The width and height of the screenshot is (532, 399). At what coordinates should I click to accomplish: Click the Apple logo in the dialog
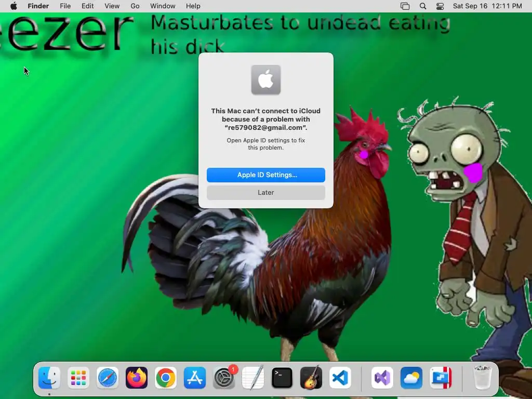[x=266, y=79]
